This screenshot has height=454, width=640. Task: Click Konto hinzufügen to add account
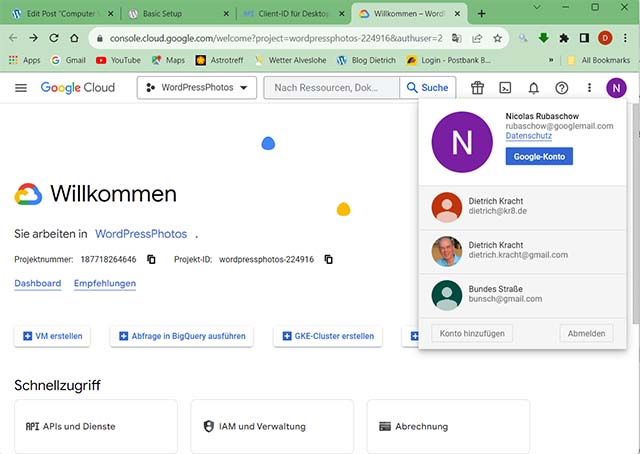pos(472,333)
